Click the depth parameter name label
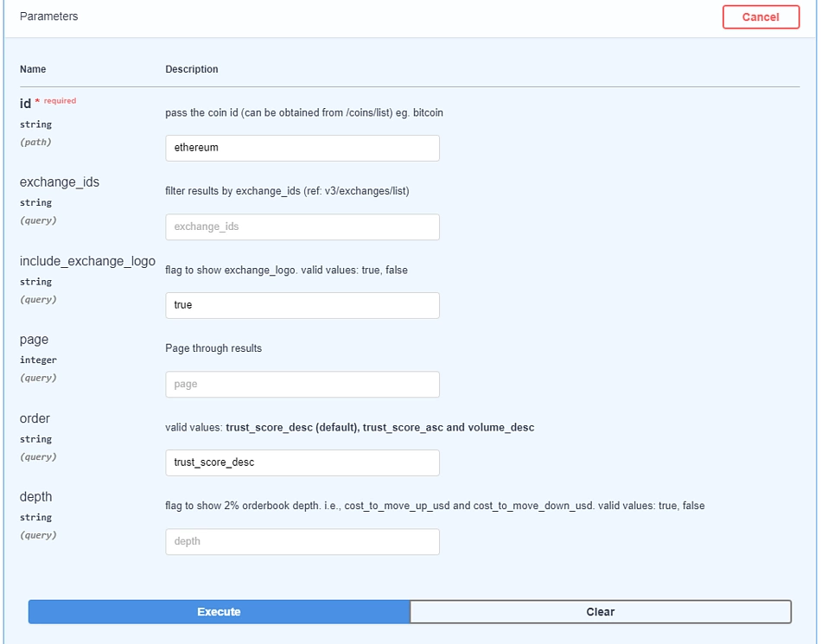This screenshot has height=644, width=821. pos(35,497)
